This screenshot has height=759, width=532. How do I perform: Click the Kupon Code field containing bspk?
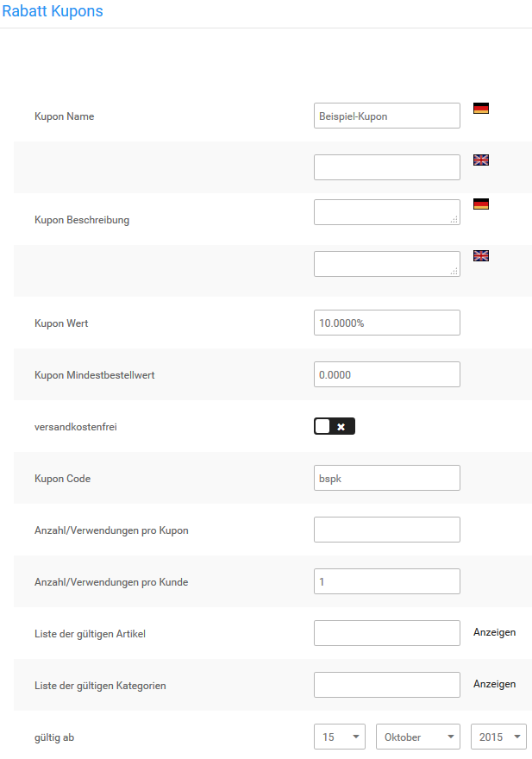386,477
